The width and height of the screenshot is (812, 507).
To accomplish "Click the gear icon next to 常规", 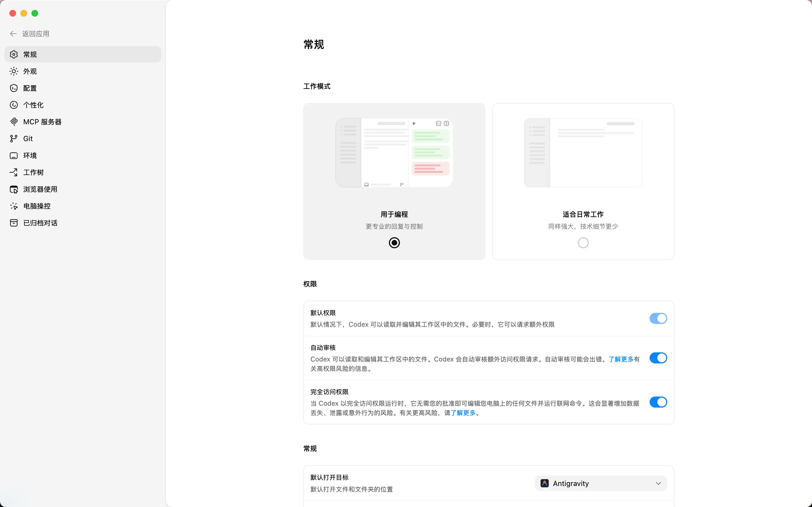I will click(x=14, y=54).
